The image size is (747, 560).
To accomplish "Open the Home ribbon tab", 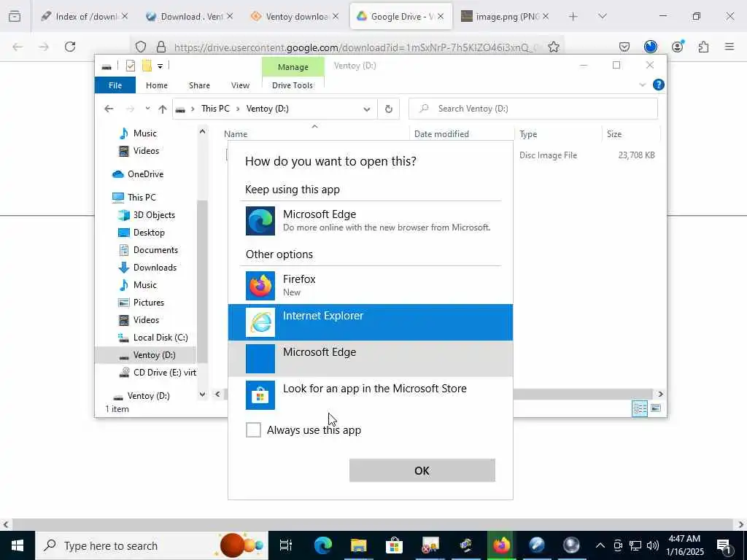I will pyautogui.click(x=157, y=85).
